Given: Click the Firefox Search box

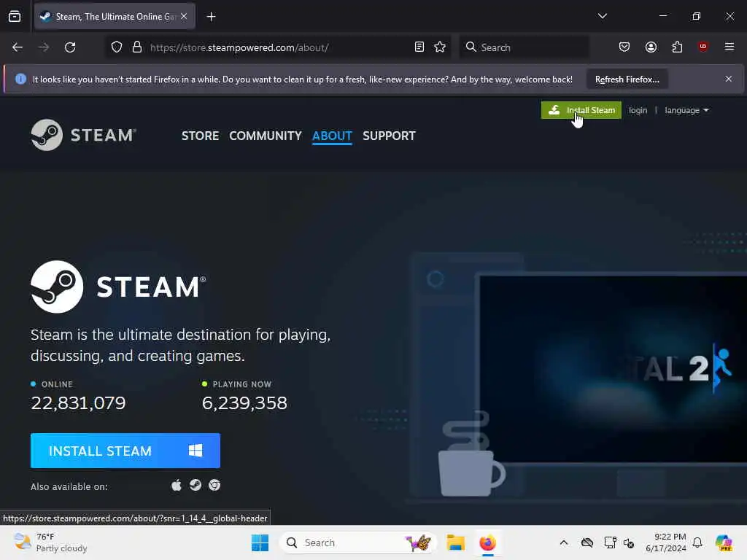Looking at the screenshot, I should coord(524,47).
